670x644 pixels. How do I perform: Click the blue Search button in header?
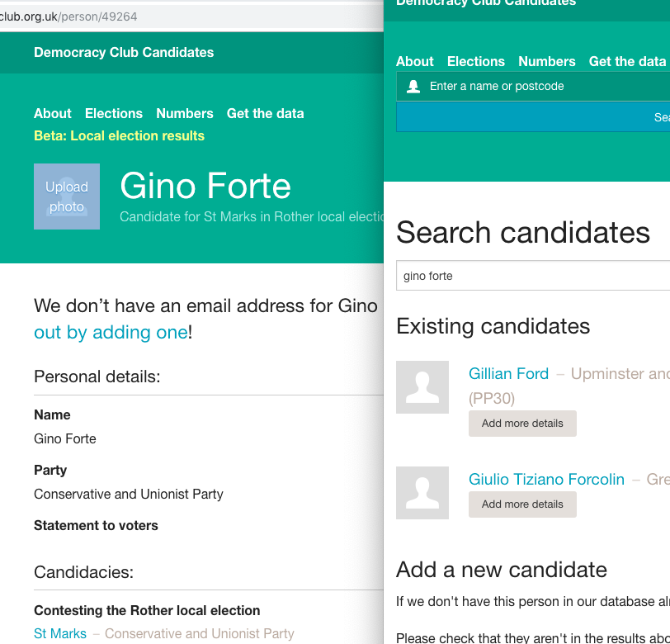533,116
